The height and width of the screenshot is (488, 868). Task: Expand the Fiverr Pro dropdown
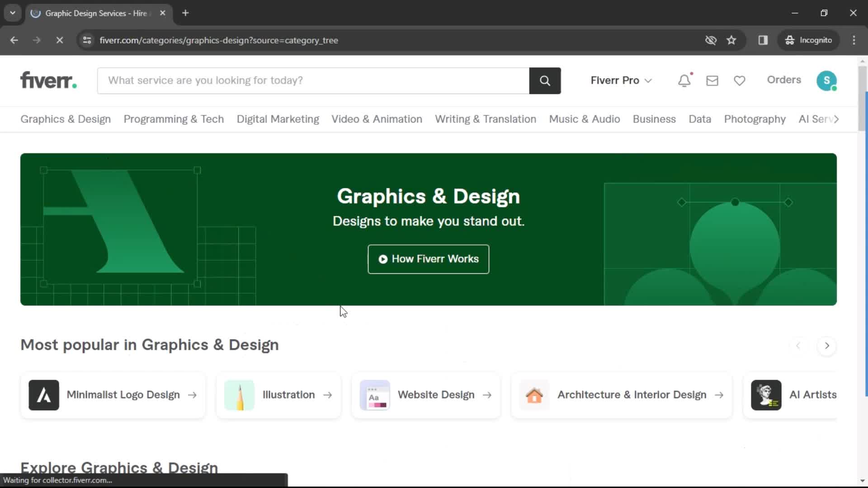click(621, 80)
